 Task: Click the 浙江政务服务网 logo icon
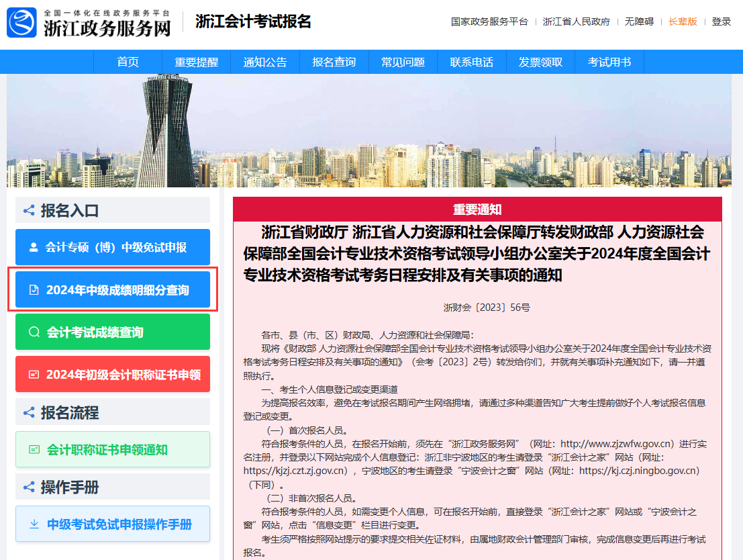pyautogui.click(x=22, y=21)
